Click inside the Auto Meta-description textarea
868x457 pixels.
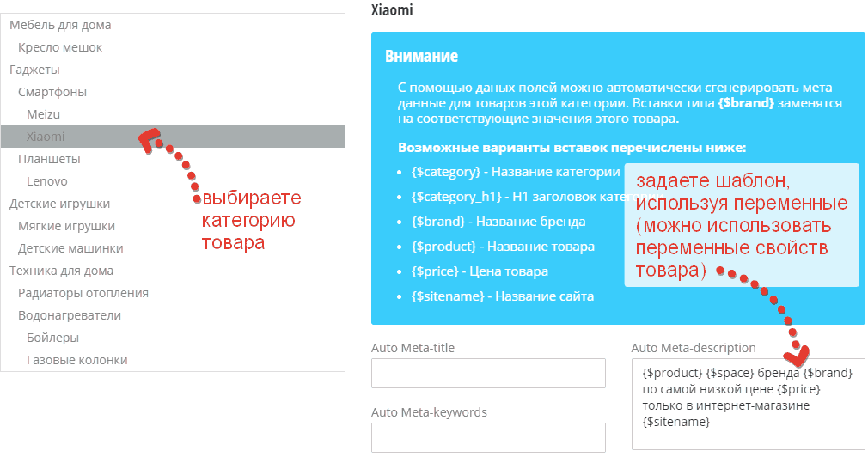[748, 404]
